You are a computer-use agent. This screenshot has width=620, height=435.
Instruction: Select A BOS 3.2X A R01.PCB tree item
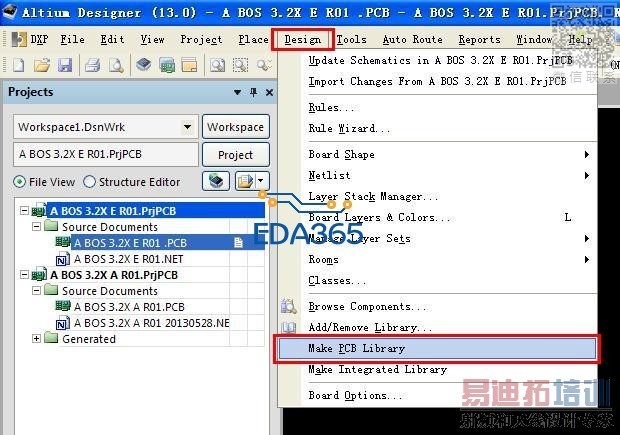129,307
